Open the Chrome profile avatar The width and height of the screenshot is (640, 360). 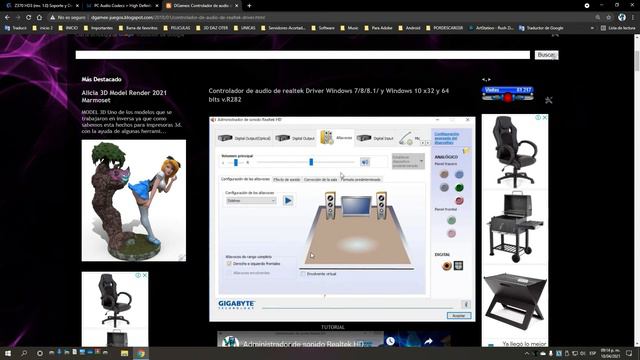pyautogui.click(x=622, y=17)
